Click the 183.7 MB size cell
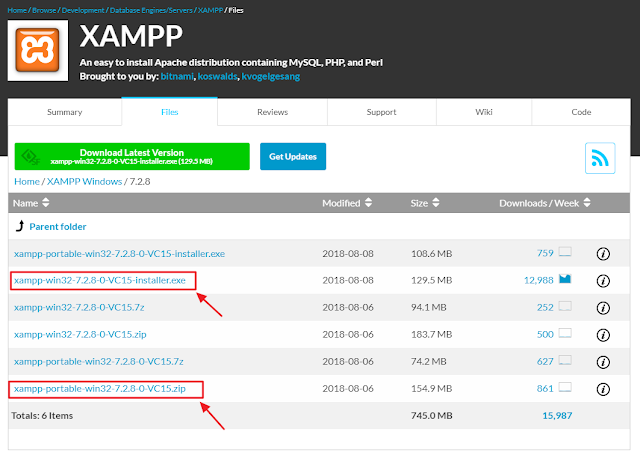The height and width of the screenshot is (458, 640). [x=431, y=334]
